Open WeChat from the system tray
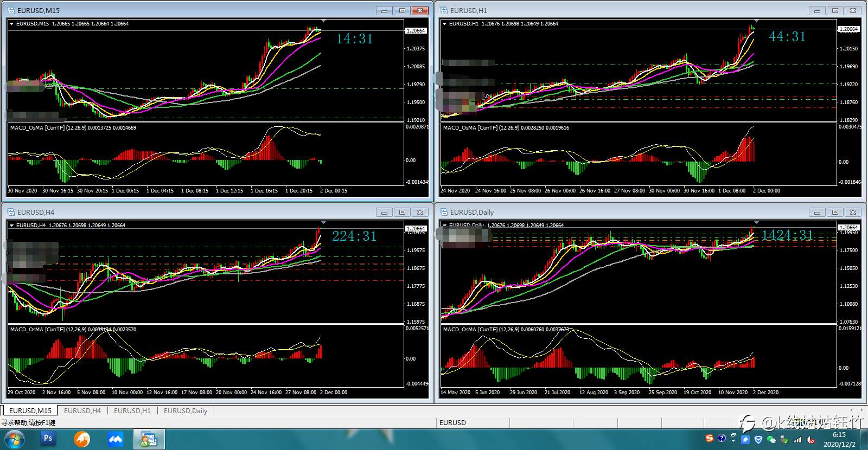 (x=771, y=440)
